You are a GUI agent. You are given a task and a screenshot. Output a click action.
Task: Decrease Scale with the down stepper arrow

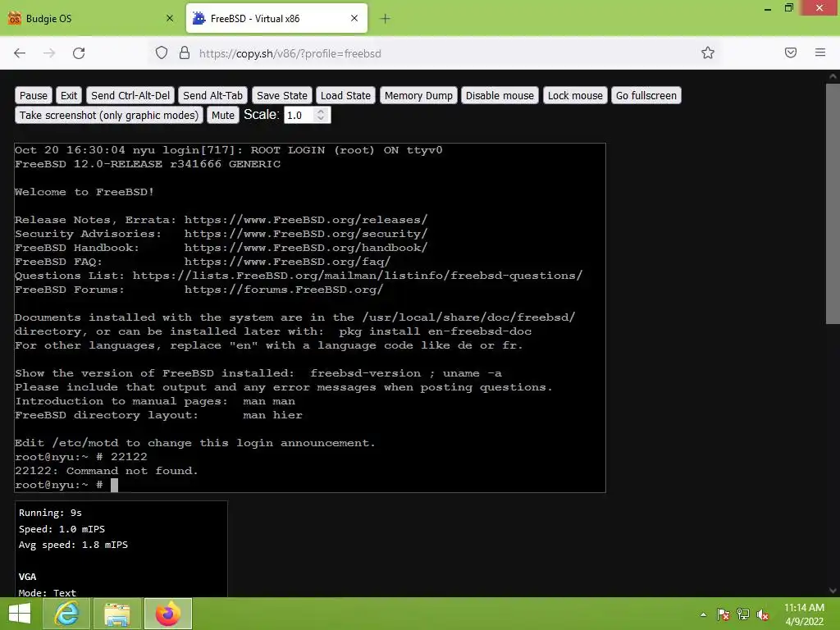(321, 118)
